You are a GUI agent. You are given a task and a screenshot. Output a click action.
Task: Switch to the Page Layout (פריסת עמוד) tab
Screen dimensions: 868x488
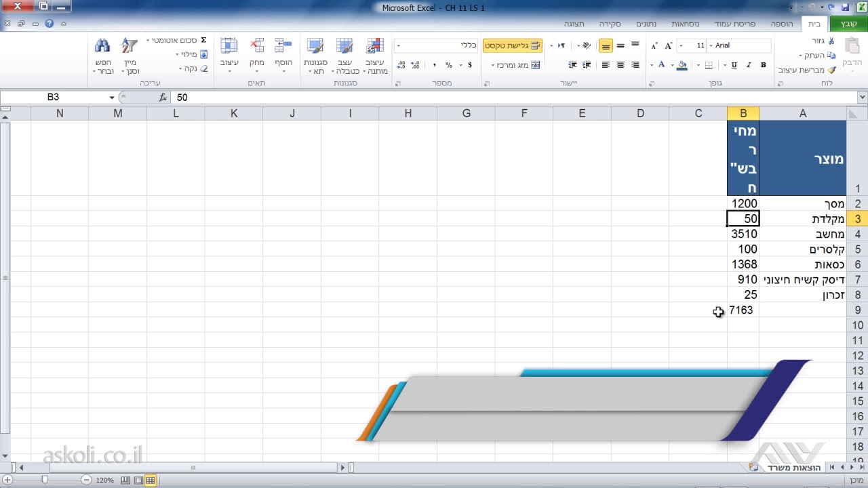734,24
